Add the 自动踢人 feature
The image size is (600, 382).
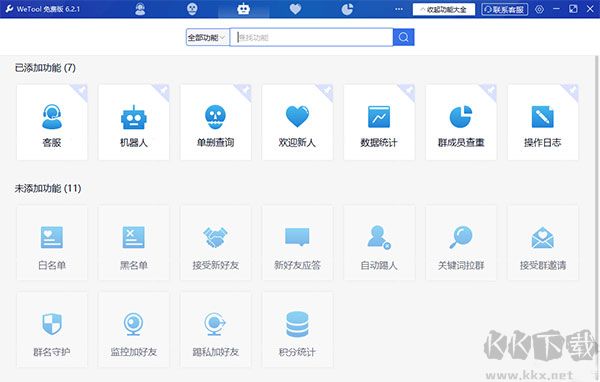379,243
